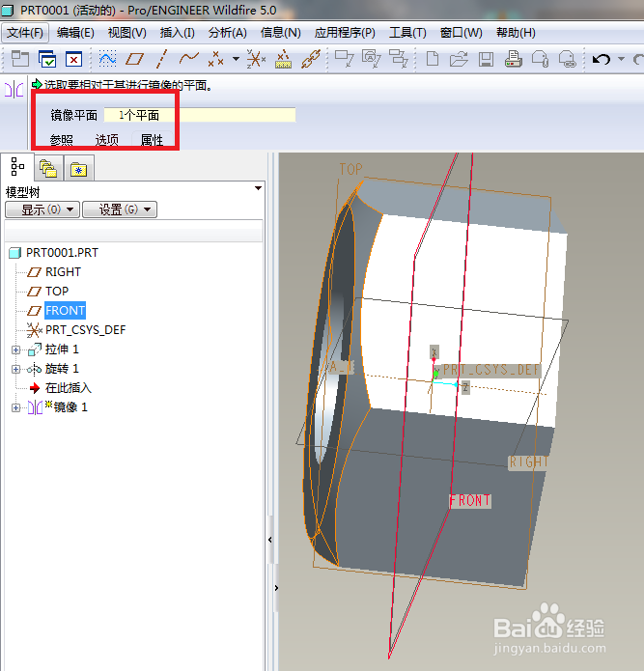Open the 参照 dashboard tab

point(61,140)
